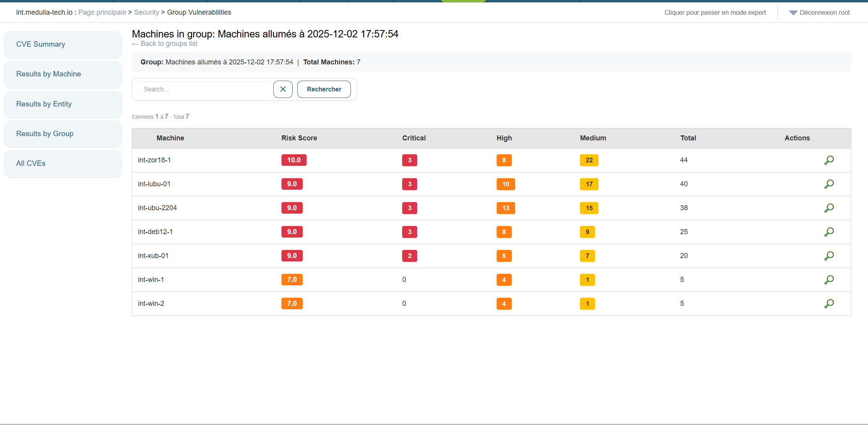Click magnifier icon for int-deb12-1
868x425 pixels.
(829, 232)
